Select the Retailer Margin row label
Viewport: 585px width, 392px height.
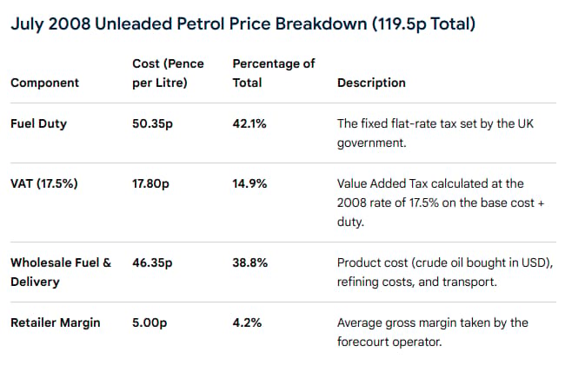pyautogui.click(x=56, y=322)
